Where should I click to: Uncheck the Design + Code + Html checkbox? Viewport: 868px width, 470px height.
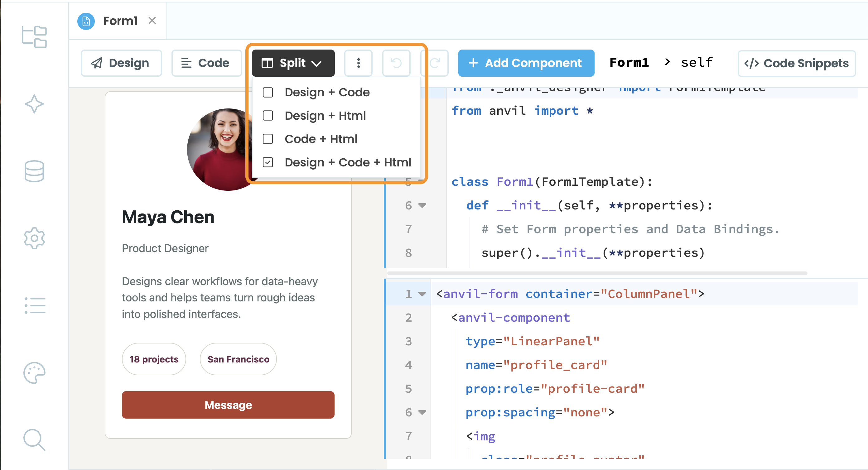click(268, 162)
